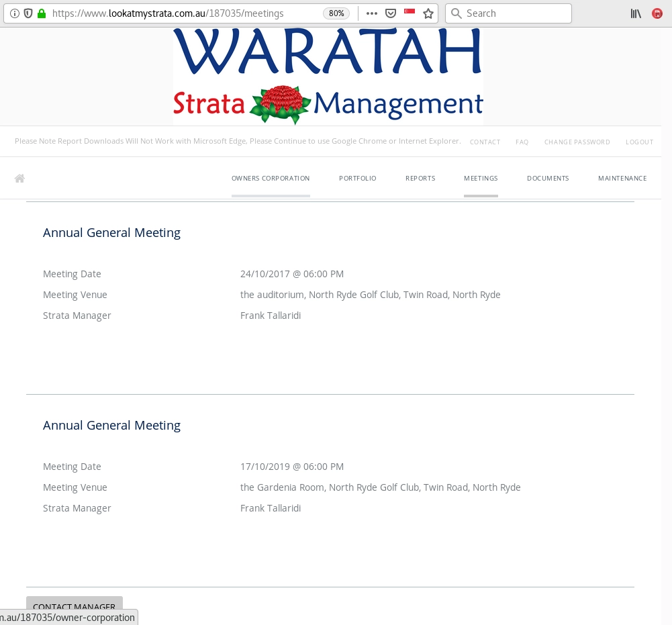Click the browser Search input field

tap(508, 13)
